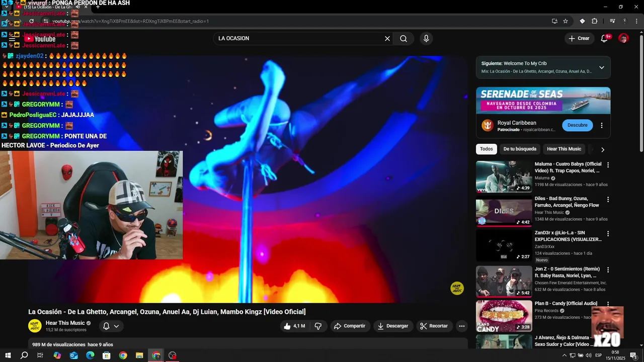The height and width of the screenshot is (362, 644).
Task: Click the Descubre ad button
Action: tap(577, 125)
